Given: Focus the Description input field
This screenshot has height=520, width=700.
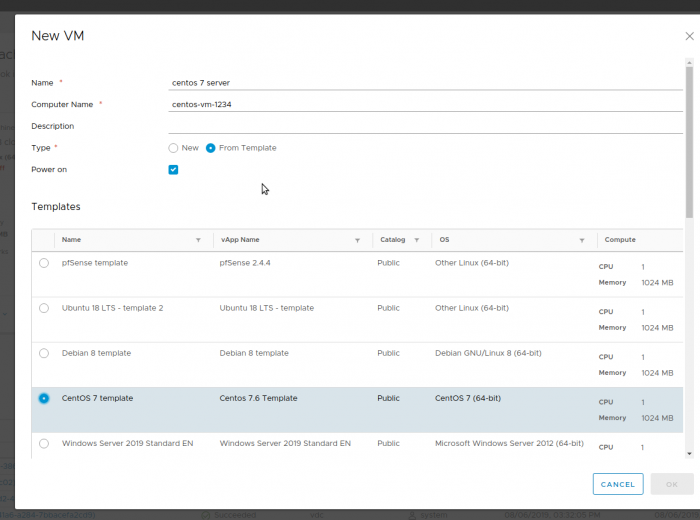Looking at the screenshot, I should 425,126.
